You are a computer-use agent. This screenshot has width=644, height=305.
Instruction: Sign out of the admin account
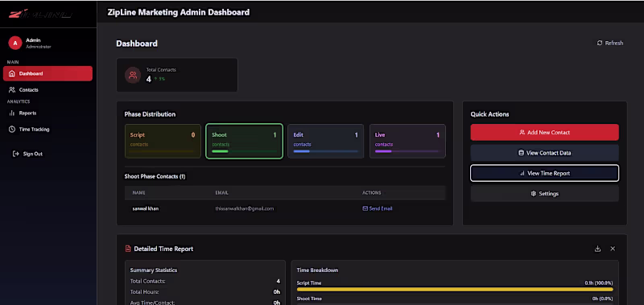(x=28, y=154)
